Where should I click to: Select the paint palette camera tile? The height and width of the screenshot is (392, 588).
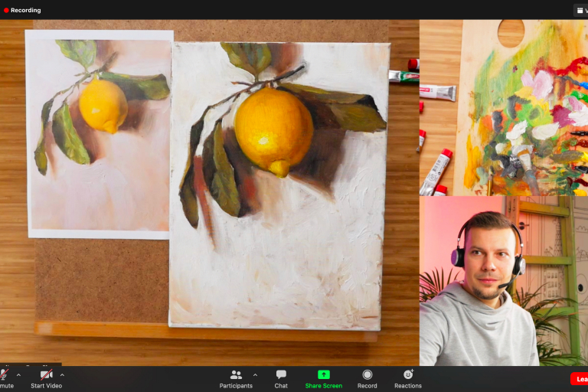coord(503,107)
